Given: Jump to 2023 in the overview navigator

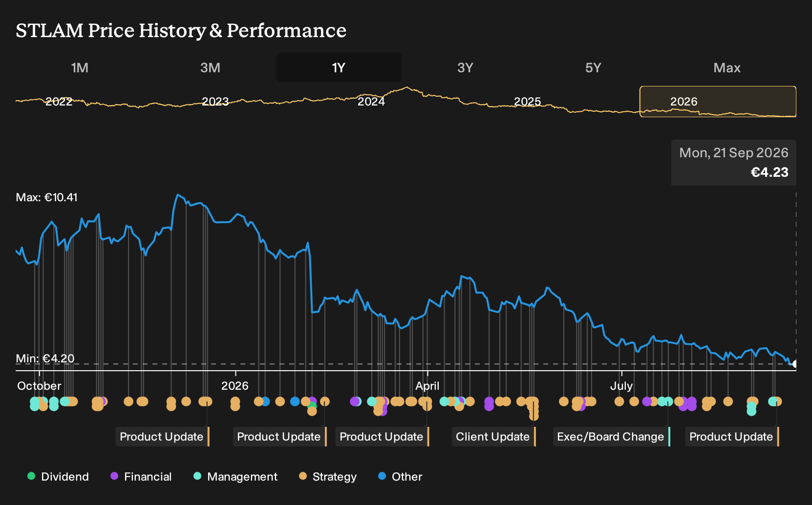Looking at the screenshot, I should tap(215, 102).
